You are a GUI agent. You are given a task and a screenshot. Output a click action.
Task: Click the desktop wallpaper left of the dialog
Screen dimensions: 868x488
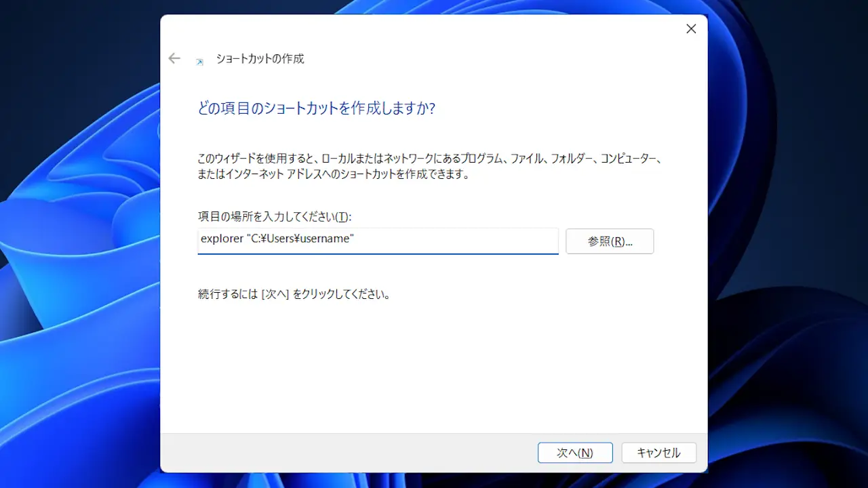coord(75,271)
